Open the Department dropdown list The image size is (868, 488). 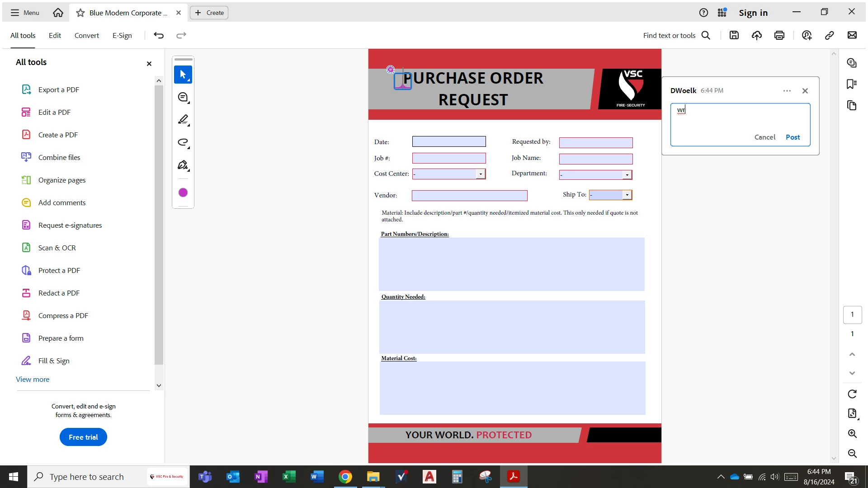(627, 175)
